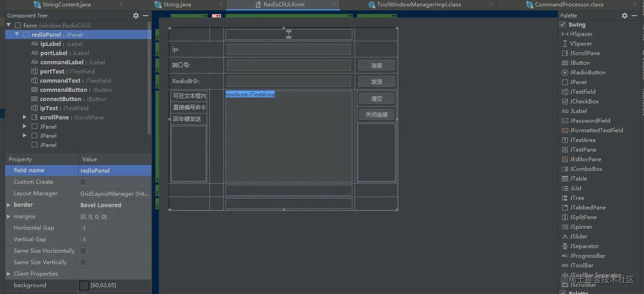Screen dimensions: 644x294
Task: Check the Form (window.RedisCliUi) tree checkbox
Action: point(18,26)
